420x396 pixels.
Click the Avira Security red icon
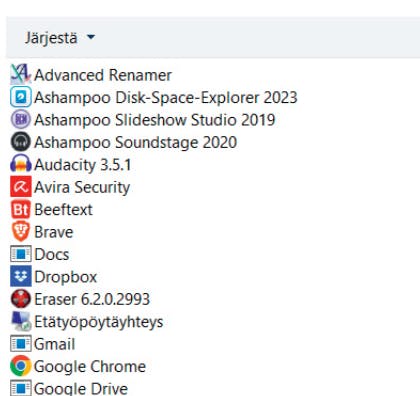tap(21, 186)
